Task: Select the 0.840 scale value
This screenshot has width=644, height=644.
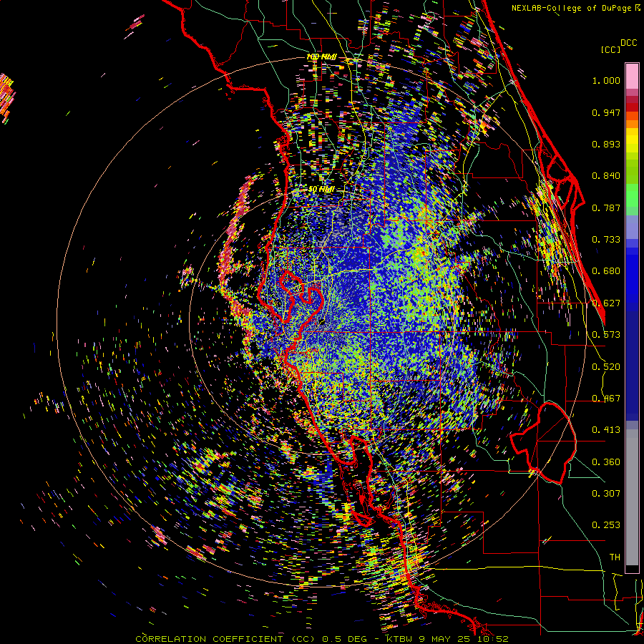Action: [x=606, y=176]
